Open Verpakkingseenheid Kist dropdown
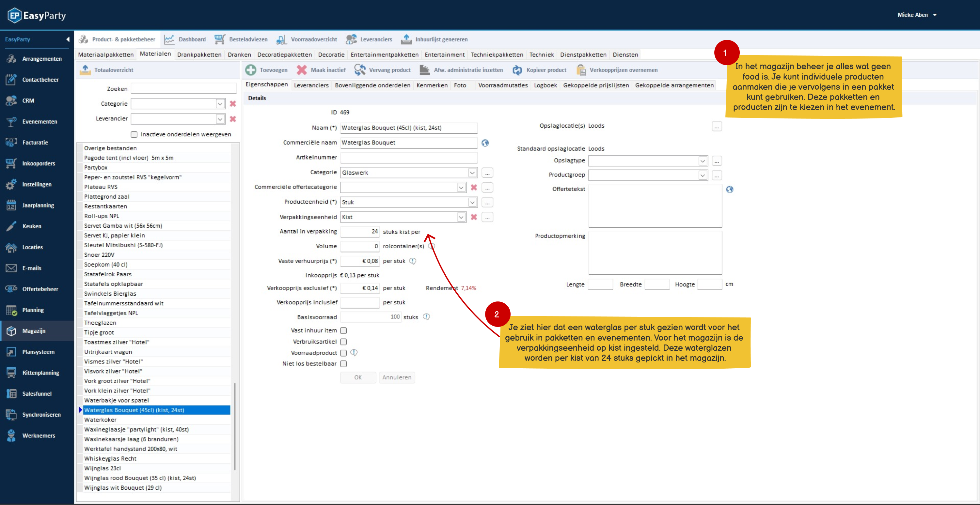The image size is (980, 505). (461, 217)
